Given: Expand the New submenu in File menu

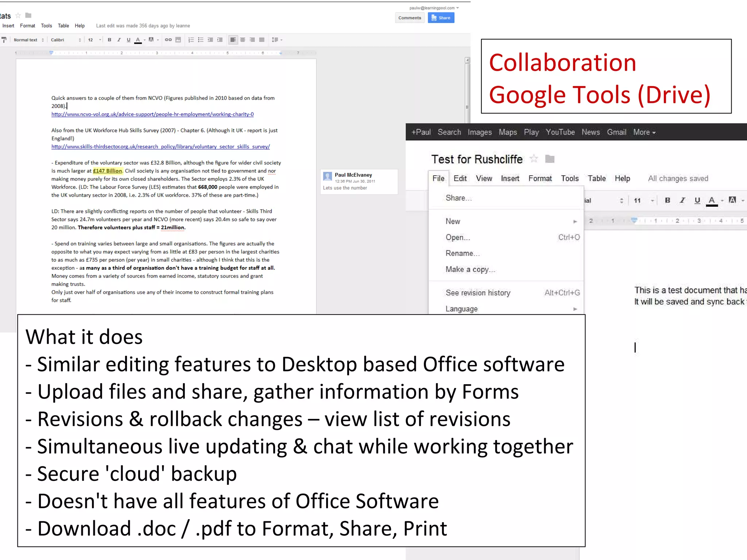Looking at the screenshot, I should pos(507,221).
